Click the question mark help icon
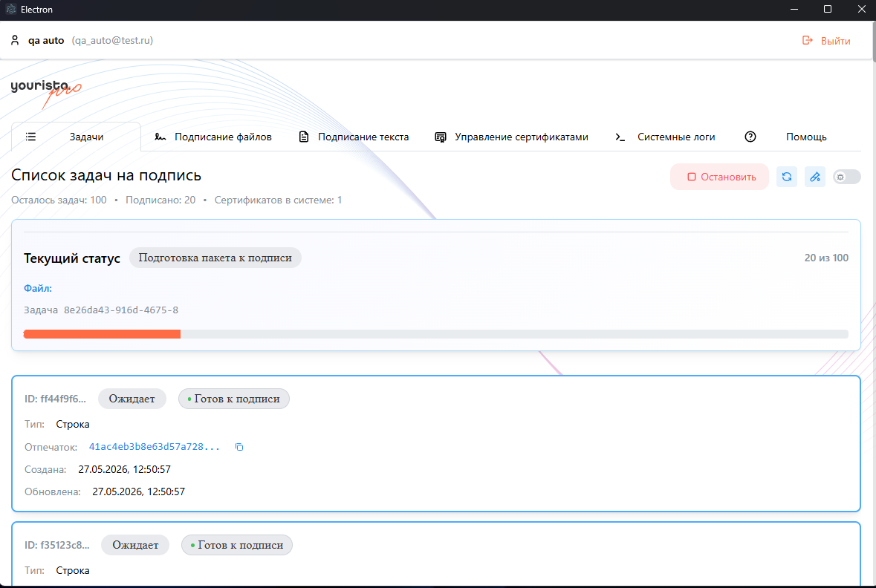Viewport: 876px width, 588px height. (x=750, y=137)
